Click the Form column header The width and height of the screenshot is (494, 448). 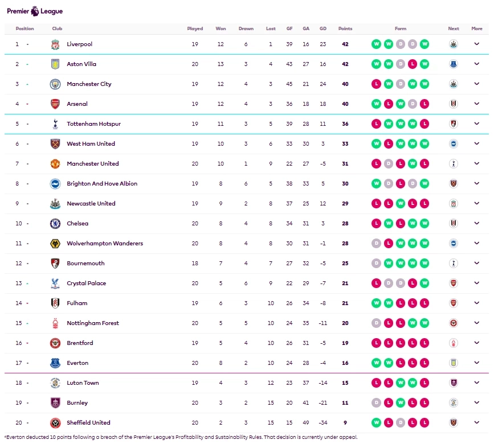401,28
